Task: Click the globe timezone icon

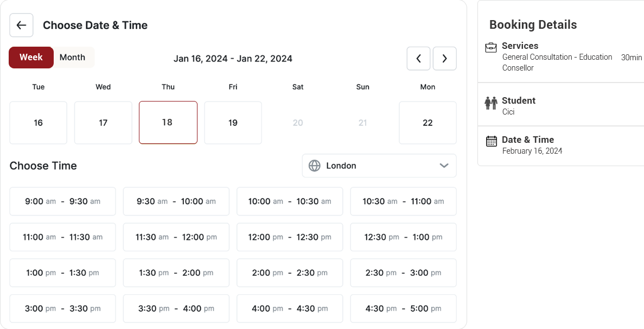Action: (x=315, y=166)
